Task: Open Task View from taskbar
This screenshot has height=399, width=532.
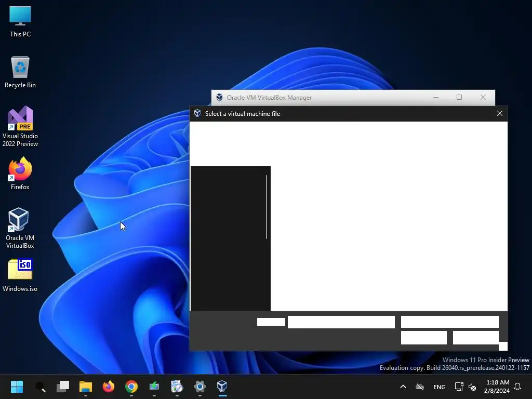Action: (63, 387)
